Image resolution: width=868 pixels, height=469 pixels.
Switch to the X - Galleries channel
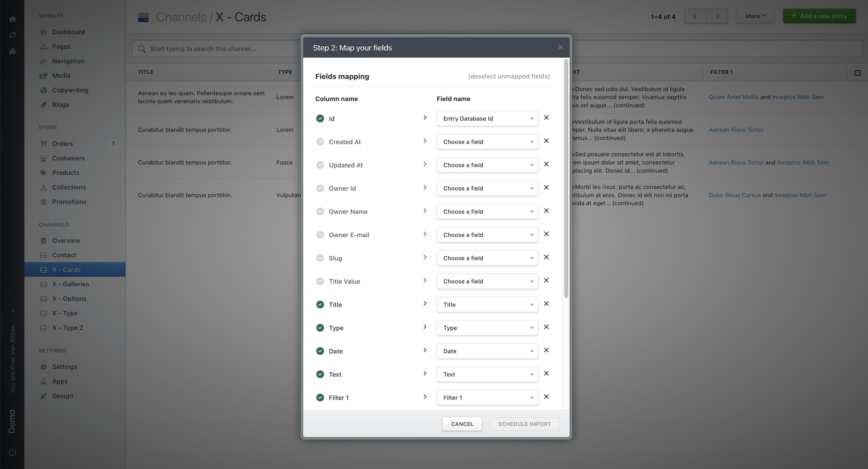click(x=70, y=284)
